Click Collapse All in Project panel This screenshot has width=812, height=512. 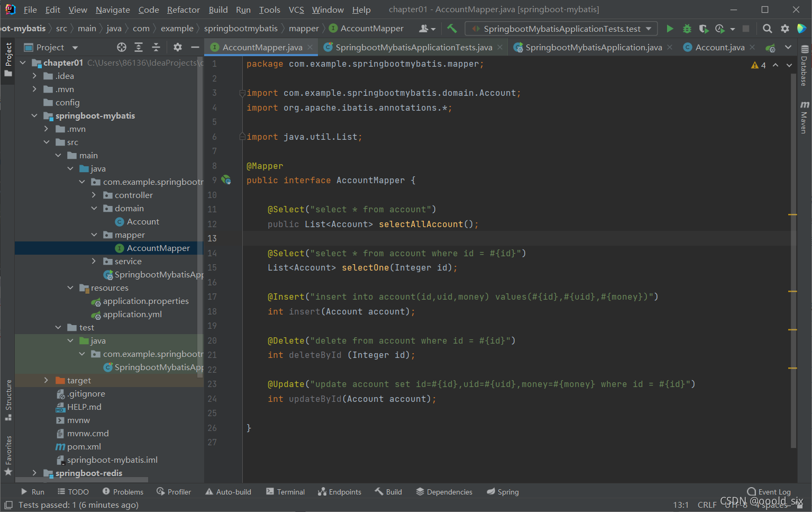(156, 47)
